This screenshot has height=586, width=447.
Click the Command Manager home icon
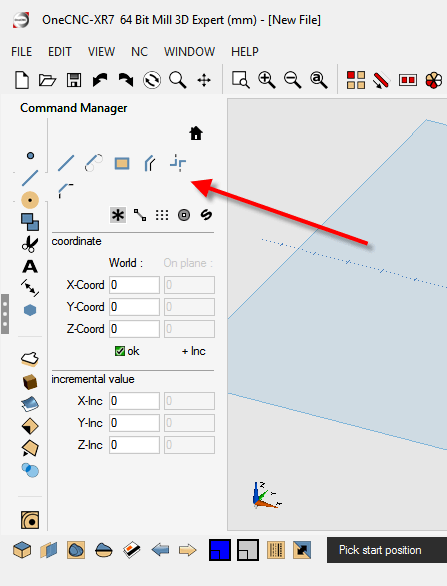point(196,133)
